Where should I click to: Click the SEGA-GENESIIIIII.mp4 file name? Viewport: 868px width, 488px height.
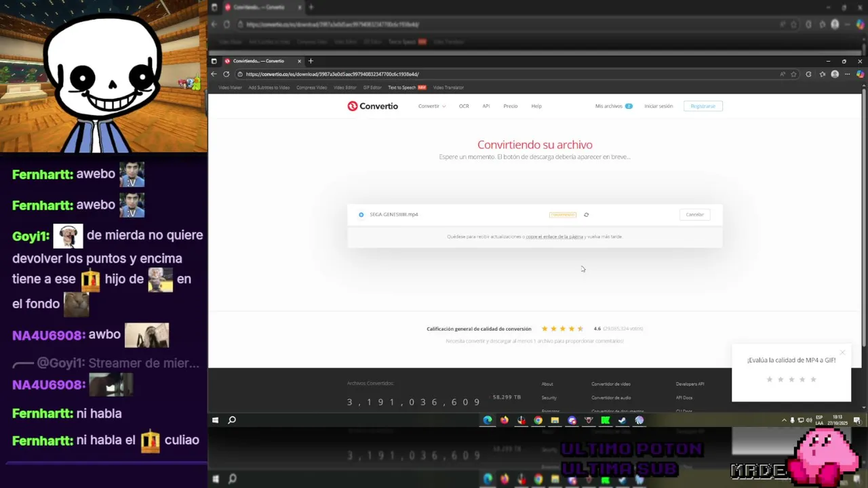[394, 215]
